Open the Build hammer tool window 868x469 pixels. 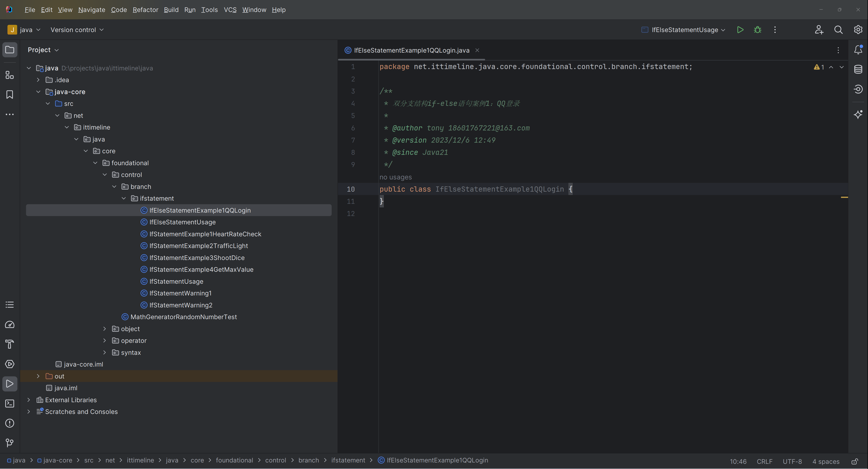[10, 344]
